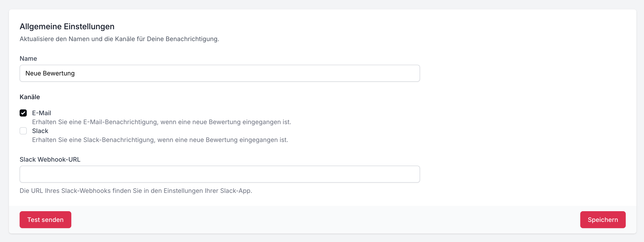Click the "E-Mail" checkbox label text

(x=41, y=113)
